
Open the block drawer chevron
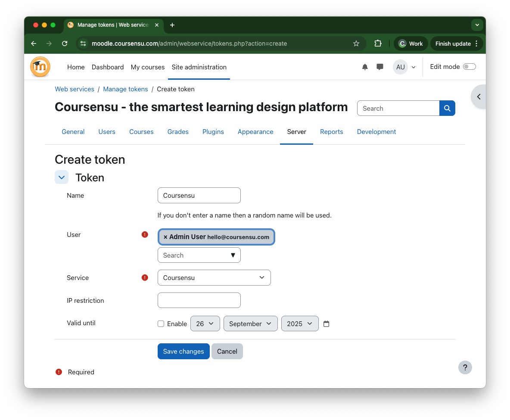pos(479,96)
